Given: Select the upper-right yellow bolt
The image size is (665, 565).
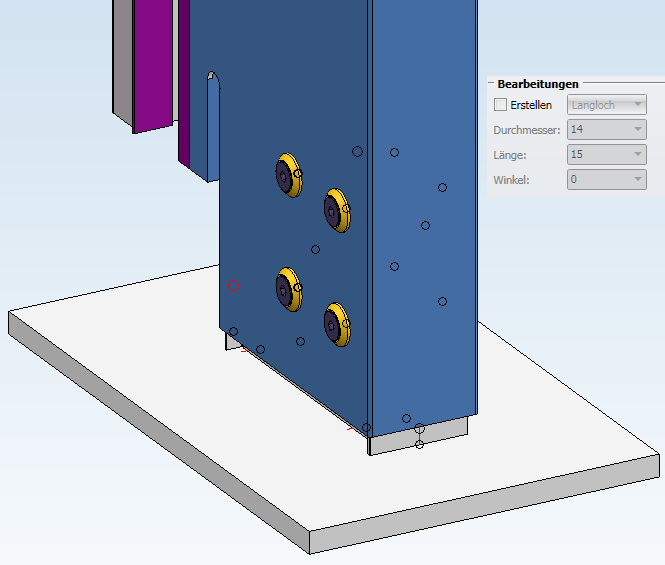Looking at the screenshot, I should click(337, 211).
